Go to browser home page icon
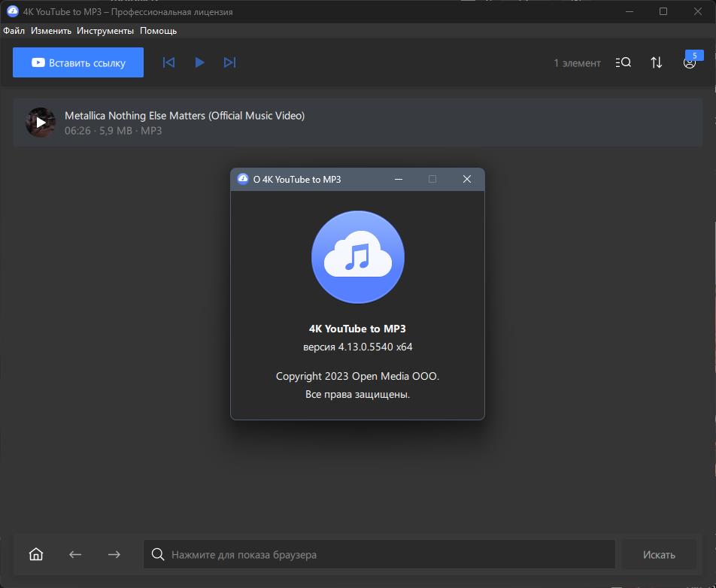The height and width of the screenshot is (588, 716). (x=36, y=554)
